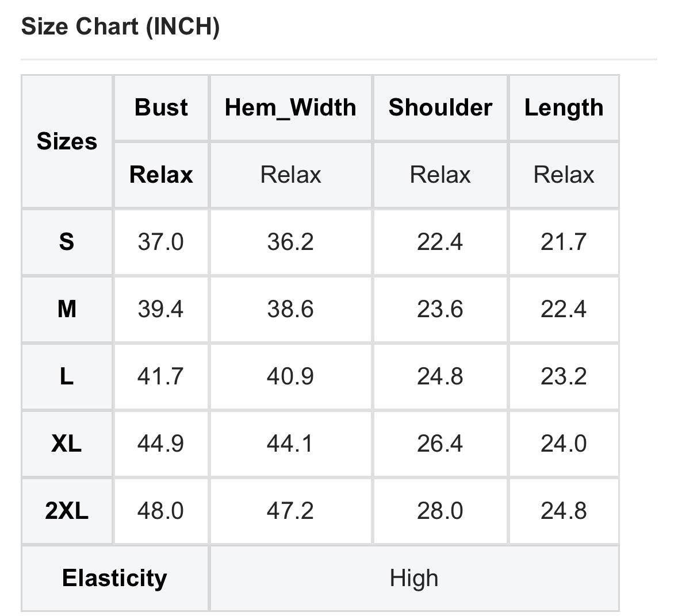Image resolution: width=678 pixels, height=616 pixels.
Task: Select the 21.7 length value for S
Action: [x=564, y=242]
